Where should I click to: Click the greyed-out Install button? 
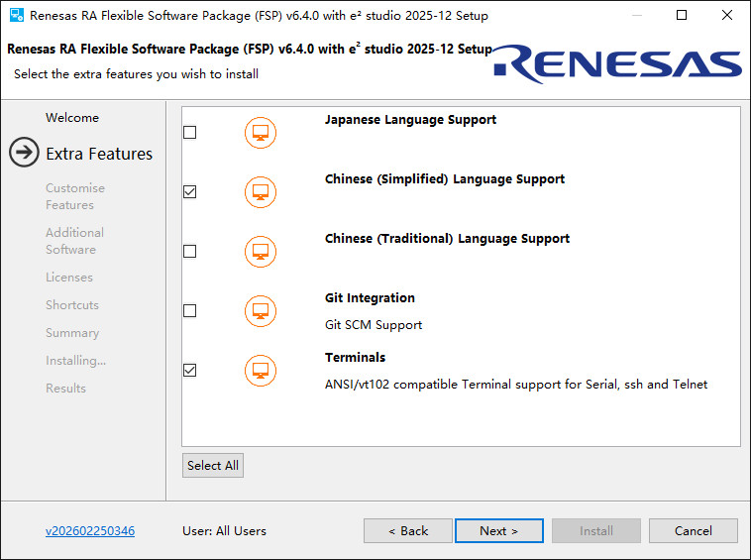pos(596,531)
